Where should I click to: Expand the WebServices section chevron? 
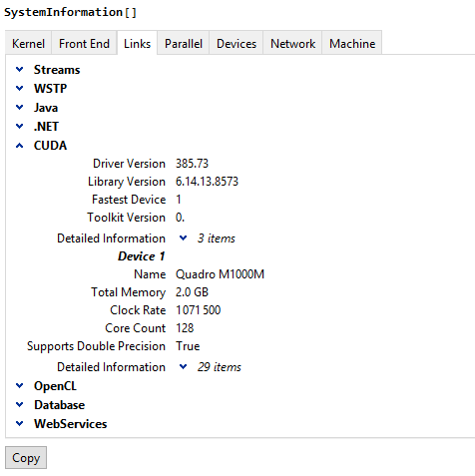click(x=20, y=424)
